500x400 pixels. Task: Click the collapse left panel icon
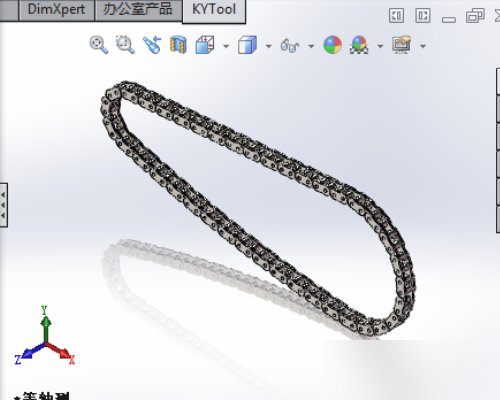tap(396, 15)
